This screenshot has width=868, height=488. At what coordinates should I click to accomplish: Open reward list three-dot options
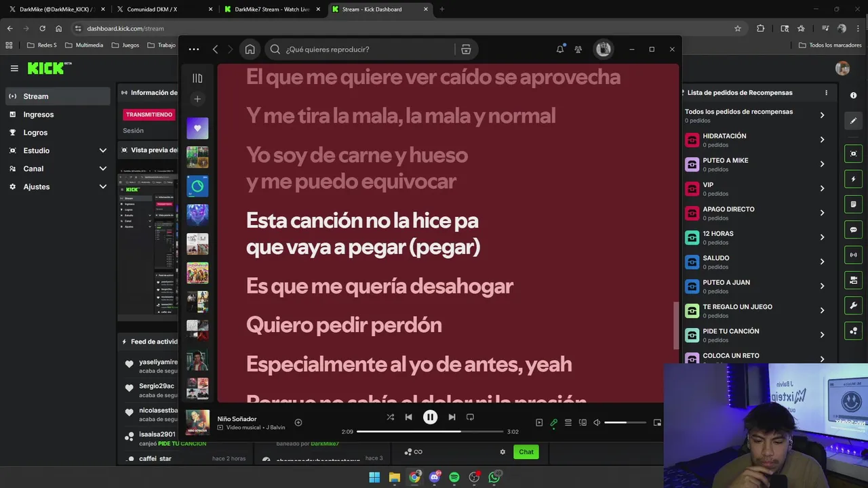click(x=826, y=93)
